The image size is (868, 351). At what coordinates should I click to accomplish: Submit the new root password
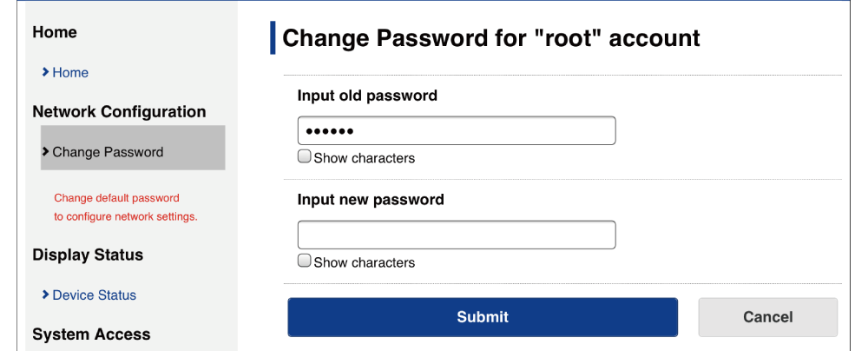point(483,317)
